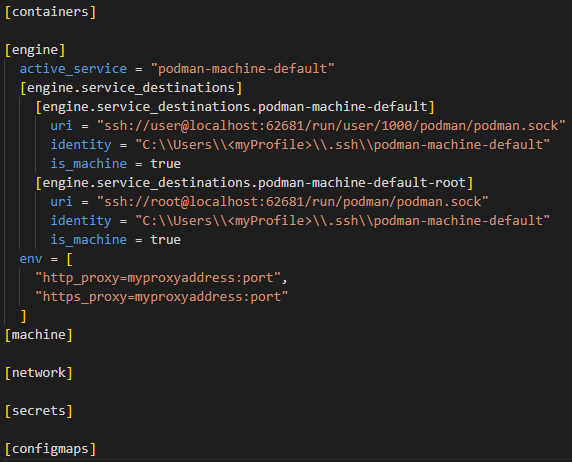Click the first is_machine true value
Image resolution: width=572 pixels, height=462 pixels.
point(166,163)
